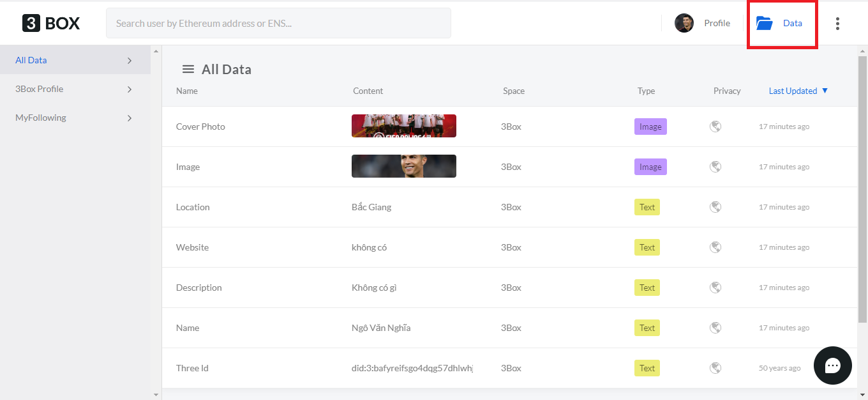This screenshot has width=868, height=400.
Task: Expand the All Data sidebar chevron
Action: pyautogui.click(x=130, y=61)
